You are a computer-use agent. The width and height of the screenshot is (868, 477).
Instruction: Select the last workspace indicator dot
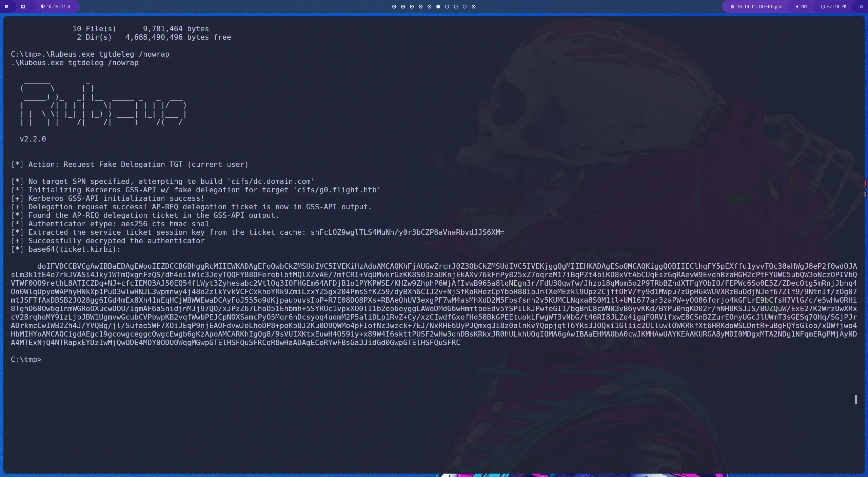pos(473,6)
